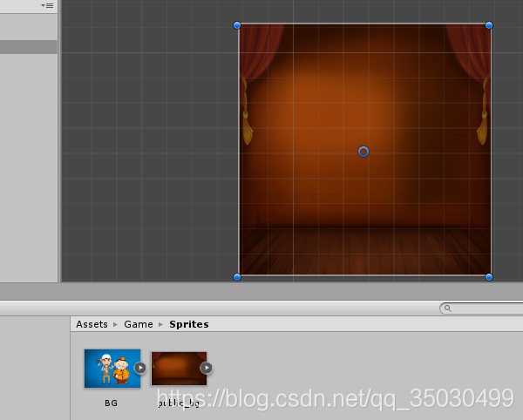Viewport: 523px width, 420px height.
Task: Click the public_bg asset name label
Action: point(179,403)
